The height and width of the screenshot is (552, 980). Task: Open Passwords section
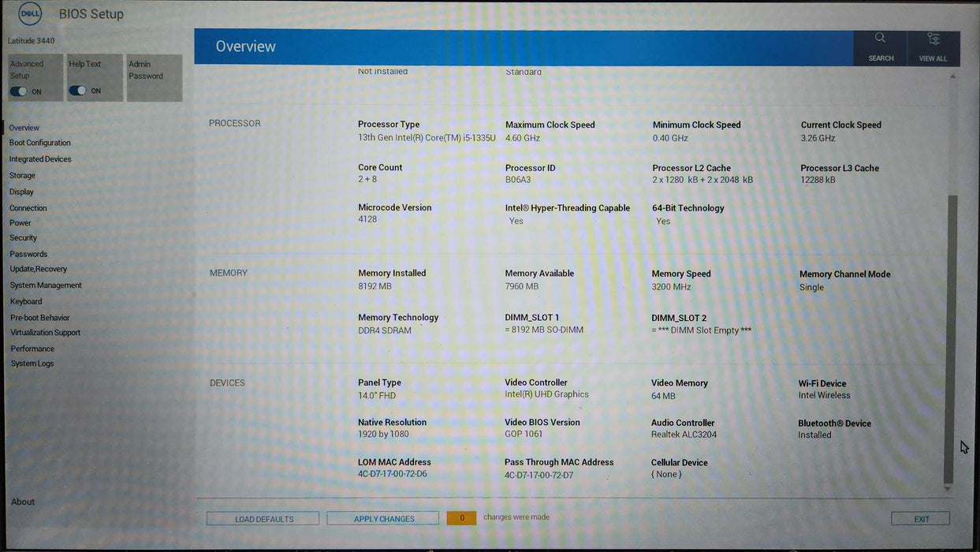point(28,254)
